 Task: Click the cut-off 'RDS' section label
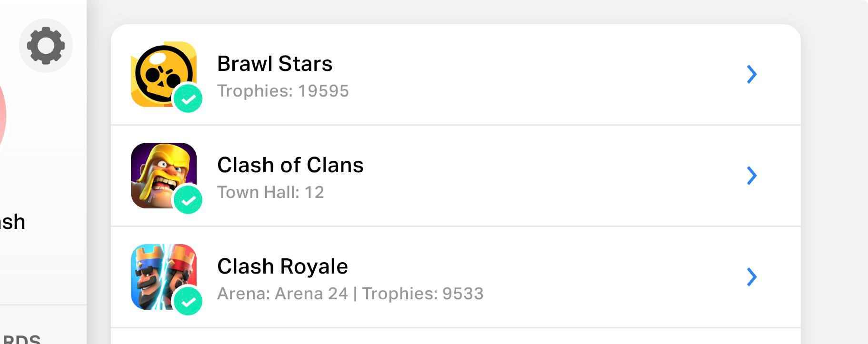20,339
